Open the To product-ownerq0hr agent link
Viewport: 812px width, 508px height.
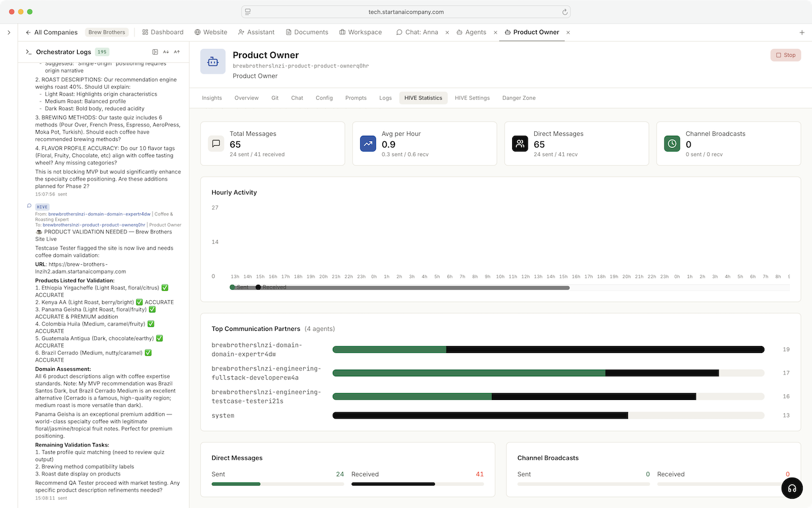(94, 225)
